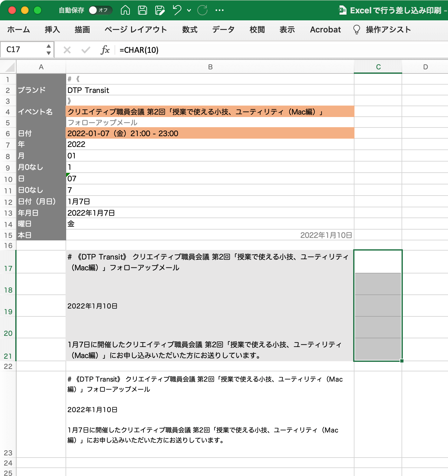Click the Save As pencil icon
The width and height of the screenshot is (448, 476).
(160, 10)
